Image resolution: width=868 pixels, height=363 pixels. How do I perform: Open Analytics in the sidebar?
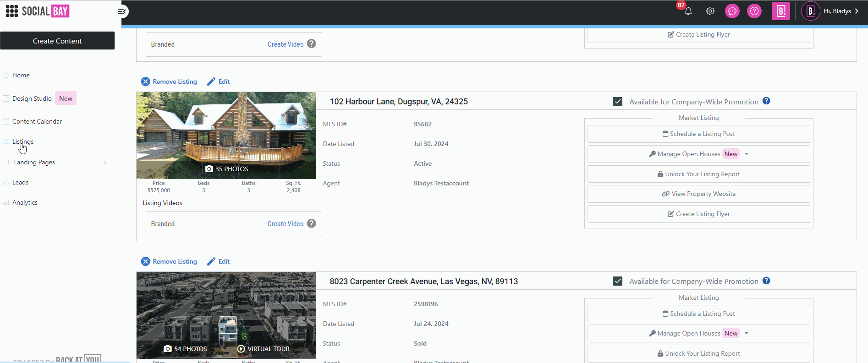25,202
